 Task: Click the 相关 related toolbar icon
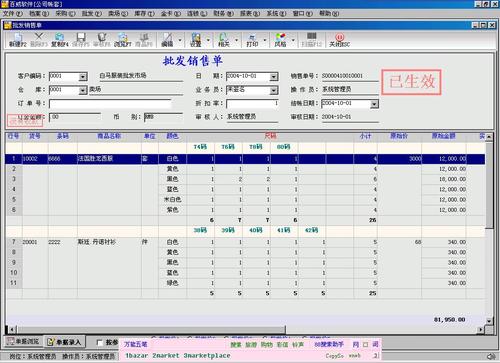coord(224,39)
